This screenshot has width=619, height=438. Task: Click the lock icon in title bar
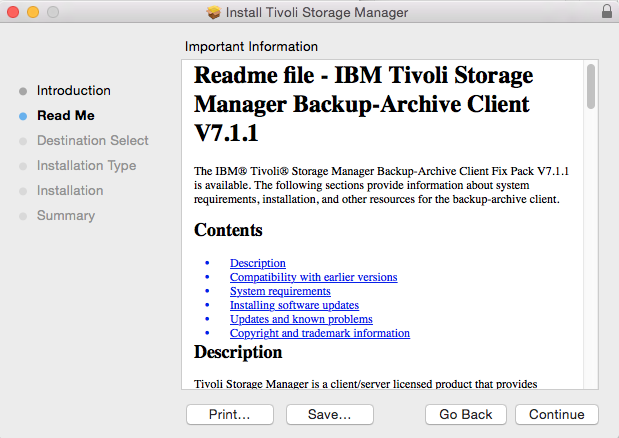[607, 11]
